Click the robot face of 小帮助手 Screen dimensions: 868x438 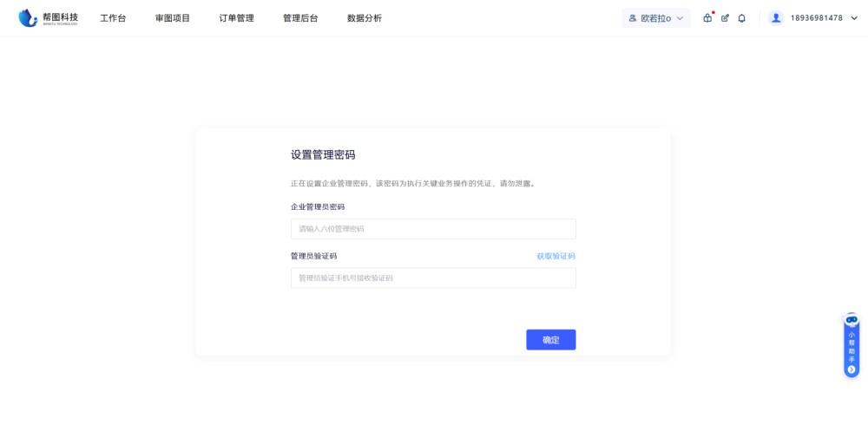(852, 320)
